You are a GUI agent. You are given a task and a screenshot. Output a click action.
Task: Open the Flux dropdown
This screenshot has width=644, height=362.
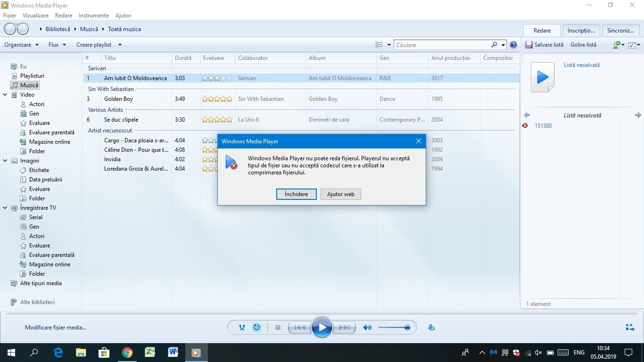click(x=57, y=45)
